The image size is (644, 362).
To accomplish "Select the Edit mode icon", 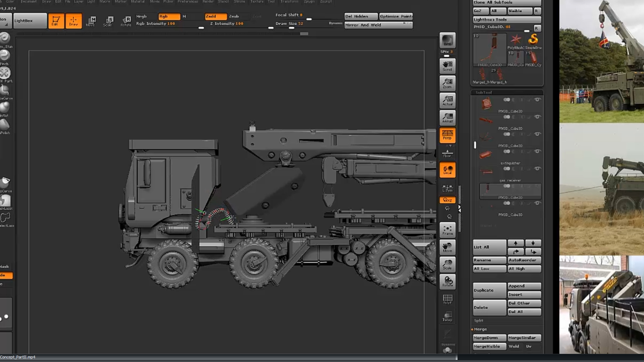I will click(x=56, y=21).
